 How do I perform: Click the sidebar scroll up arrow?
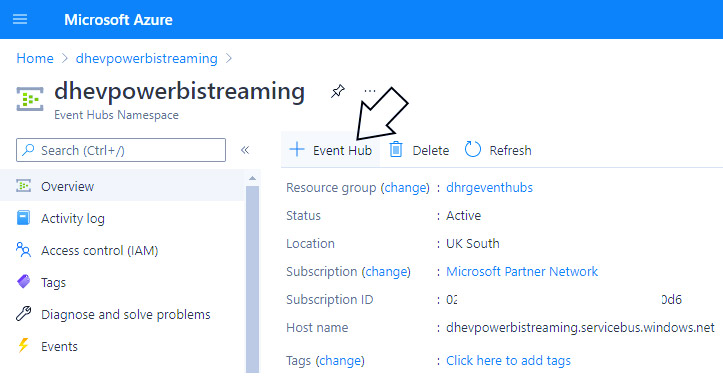[252, 178]
